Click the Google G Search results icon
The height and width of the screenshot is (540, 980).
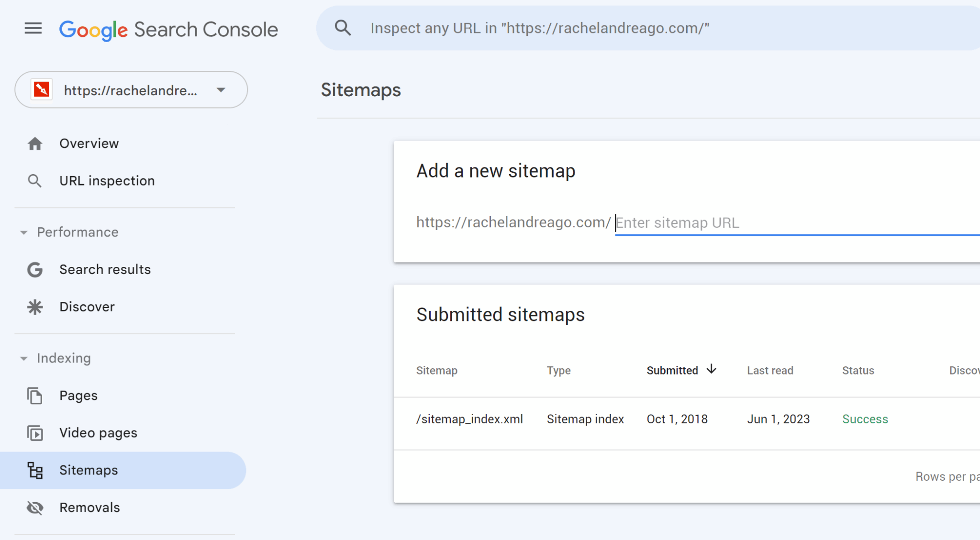click(x=35, y=270)
